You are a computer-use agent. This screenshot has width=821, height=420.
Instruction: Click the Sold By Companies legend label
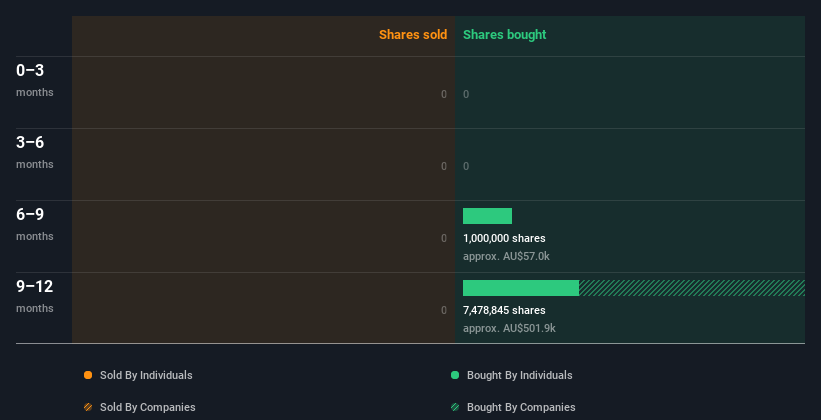[x=148, y=407]
